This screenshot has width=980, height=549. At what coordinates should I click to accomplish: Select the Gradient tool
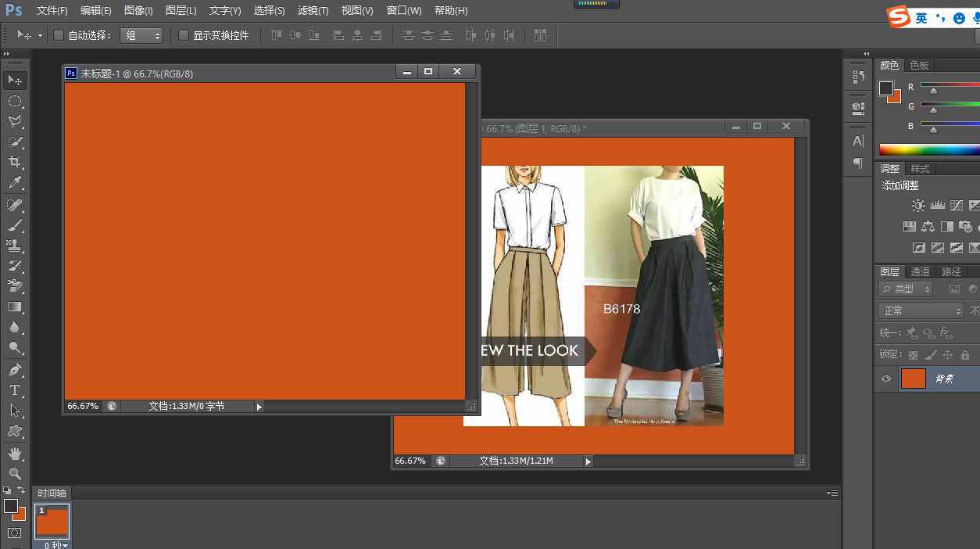(15, 307)
